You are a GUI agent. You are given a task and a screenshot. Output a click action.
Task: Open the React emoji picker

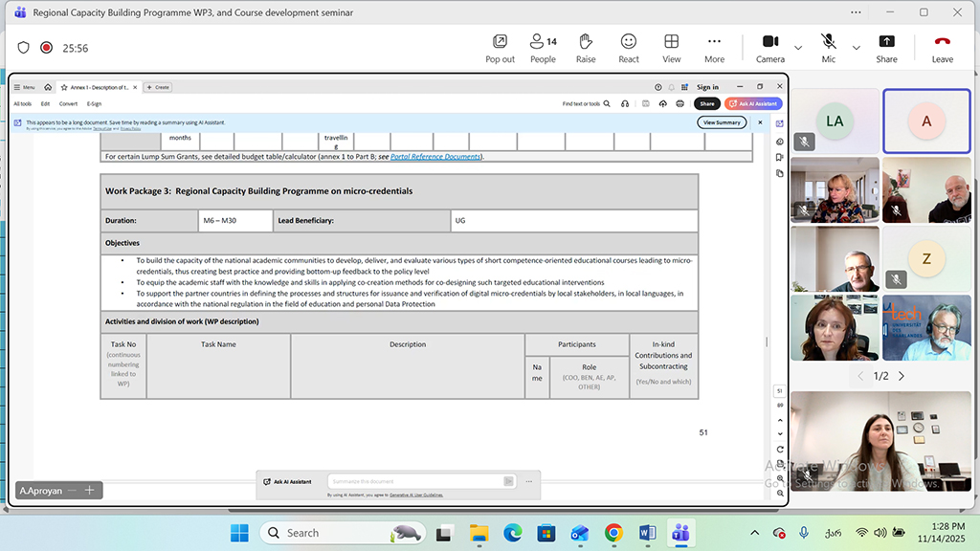point(629,48)
